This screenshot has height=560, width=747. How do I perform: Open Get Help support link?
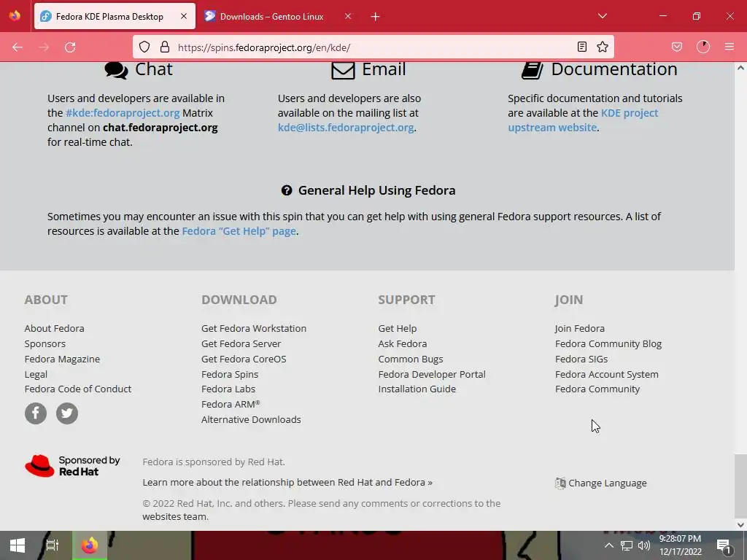pos(398,329)
